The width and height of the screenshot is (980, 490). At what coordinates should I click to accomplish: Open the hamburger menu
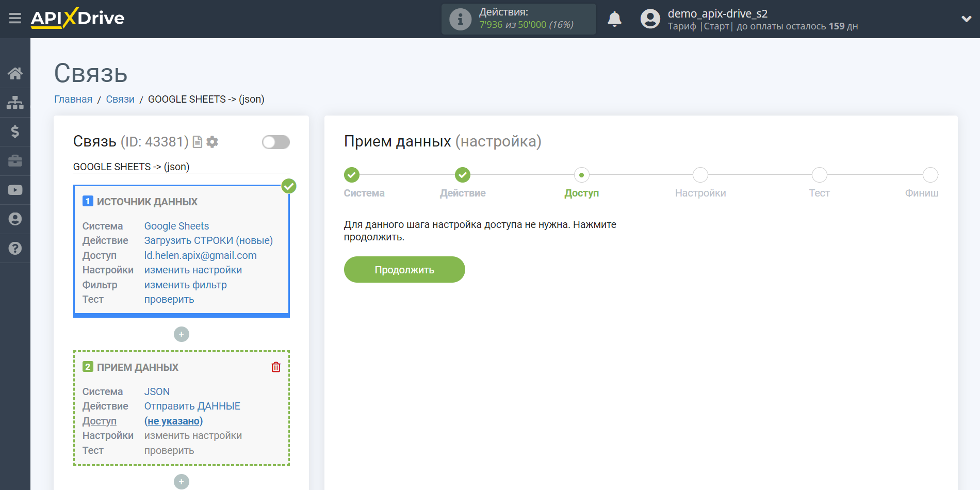[x=15, y=19]
